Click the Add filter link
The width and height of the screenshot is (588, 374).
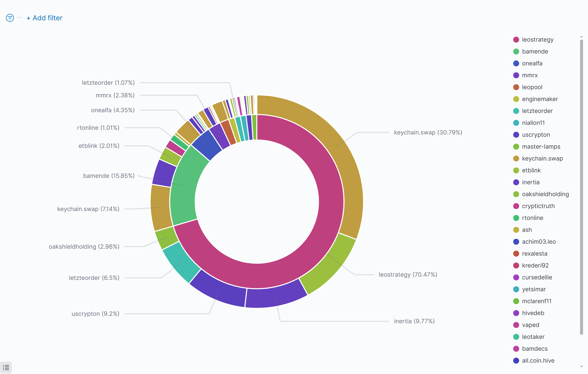pyautogui.click(x=45, y=18)
